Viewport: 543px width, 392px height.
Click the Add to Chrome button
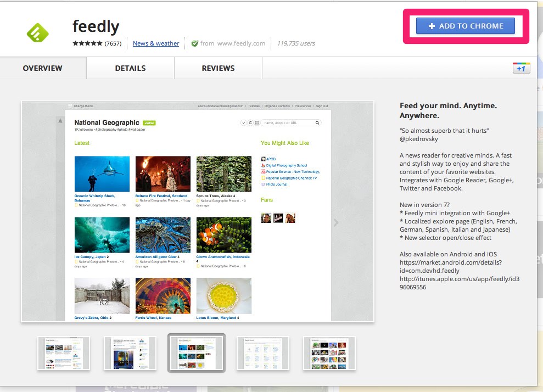(x=466, y=26)
